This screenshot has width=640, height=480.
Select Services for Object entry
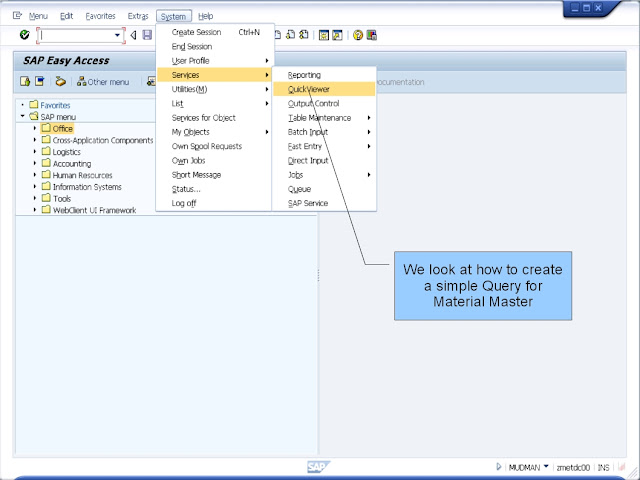(x=215, y=118)
